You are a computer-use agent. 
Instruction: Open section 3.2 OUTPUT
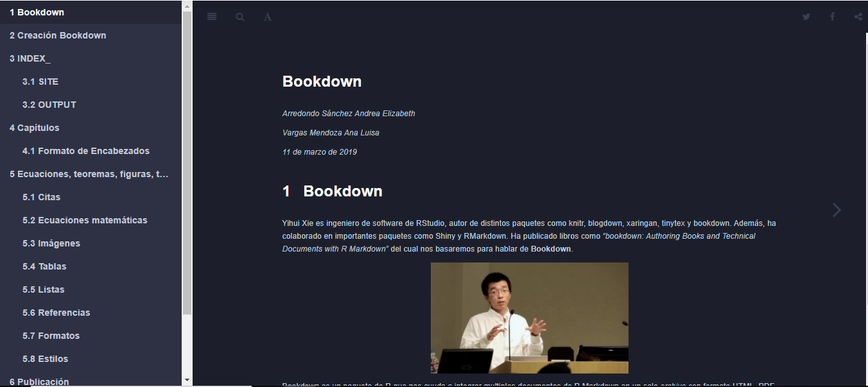coord(49,105)
